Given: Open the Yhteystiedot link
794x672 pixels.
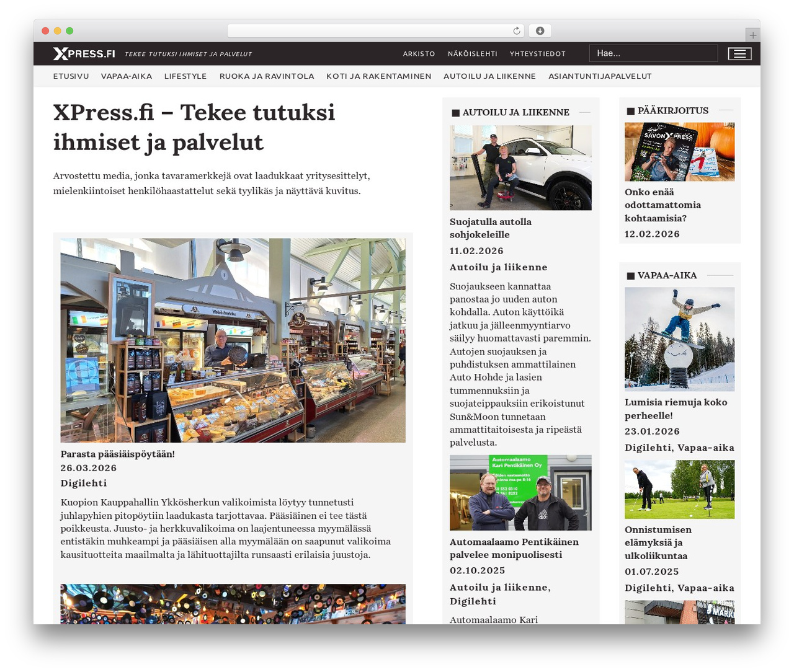Looking at the screenshot, I should [538, 54].
